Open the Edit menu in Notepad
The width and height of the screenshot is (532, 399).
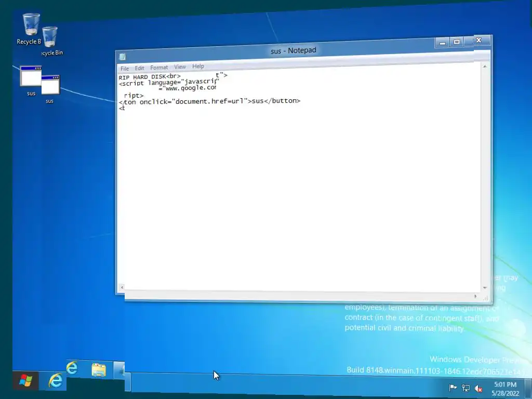click(139, 68)
